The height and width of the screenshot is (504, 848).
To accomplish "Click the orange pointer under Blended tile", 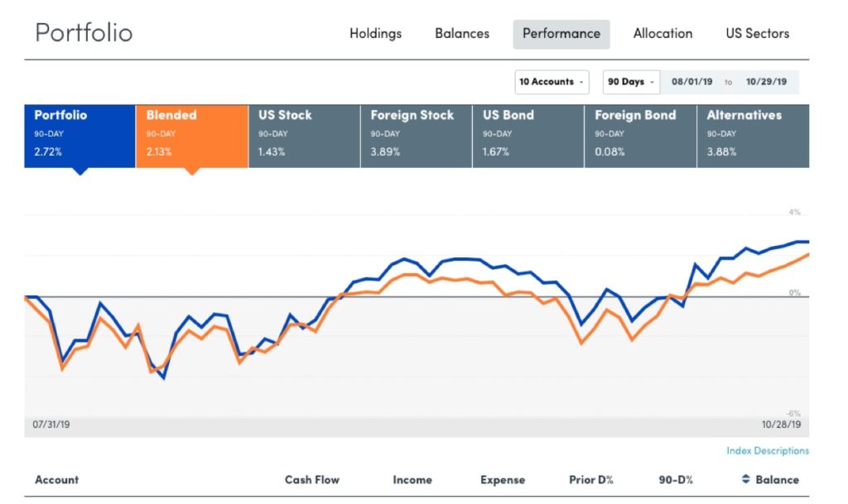I will (191, 171).
